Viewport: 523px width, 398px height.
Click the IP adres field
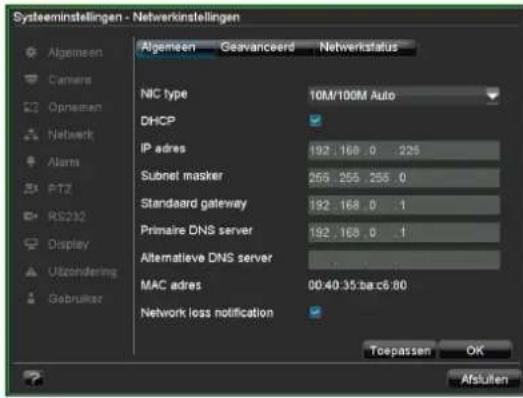(404, 150)
